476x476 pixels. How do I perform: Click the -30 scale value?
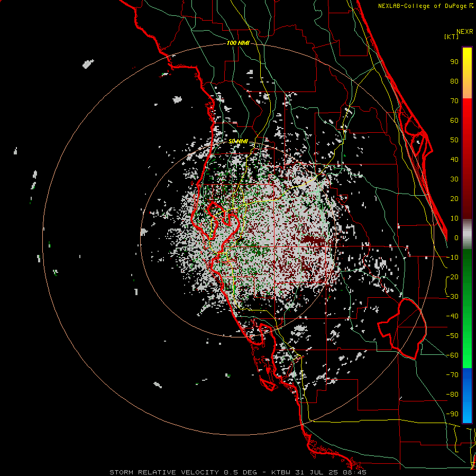452,297
